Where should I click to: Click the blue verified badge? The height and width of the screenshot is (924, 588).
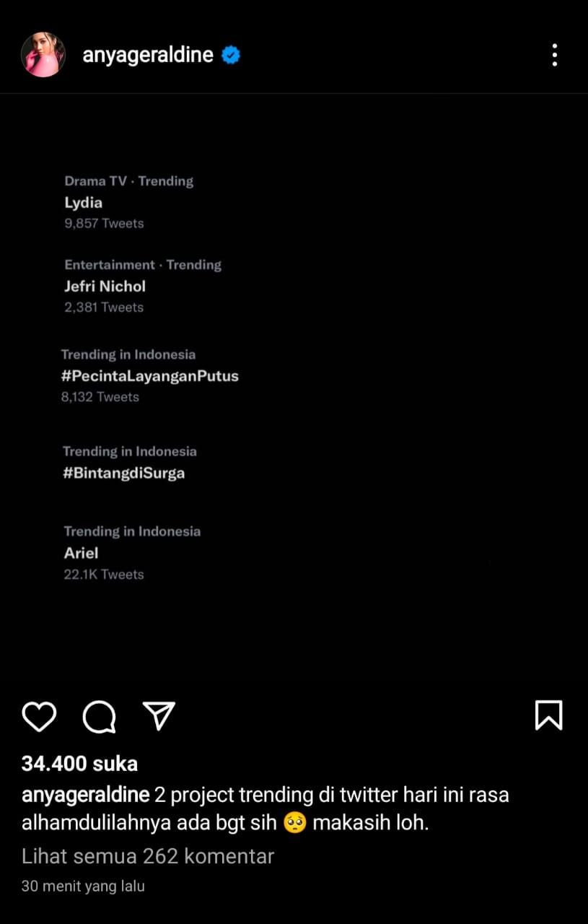(x=231, y=55)
